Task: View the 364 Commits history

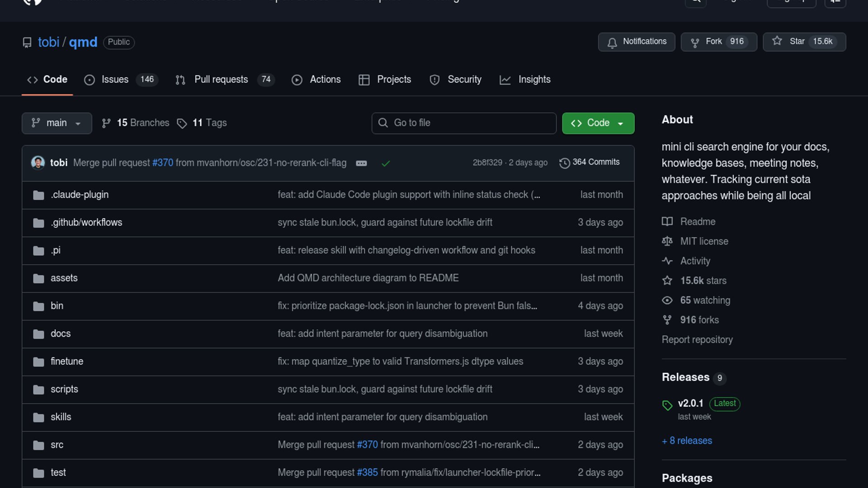Action: coord(590,162)
